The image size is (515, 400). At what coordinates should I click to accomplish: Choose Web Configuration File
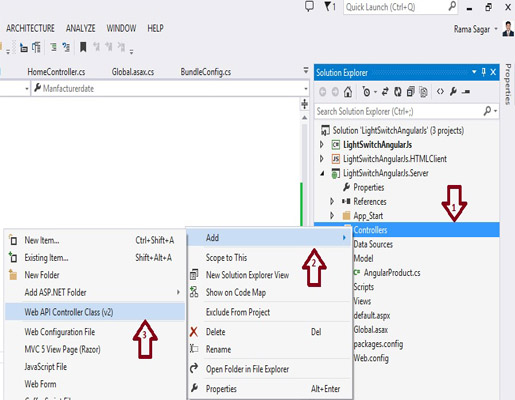(60, 332)
